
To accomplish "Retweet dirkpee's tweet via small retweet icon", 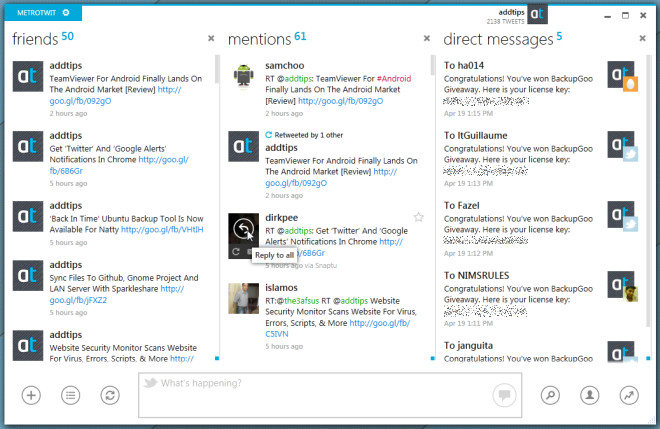I will point(236,252).
